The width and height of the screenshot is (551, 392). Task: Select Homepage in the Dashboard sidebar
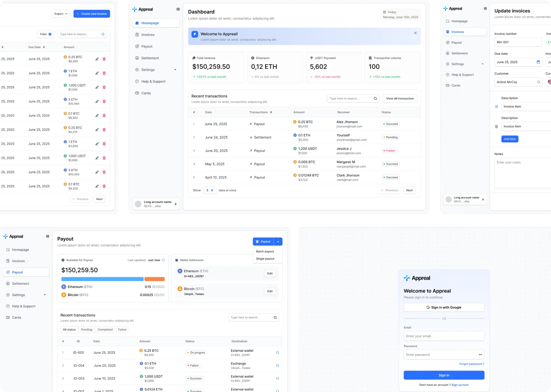156,23
